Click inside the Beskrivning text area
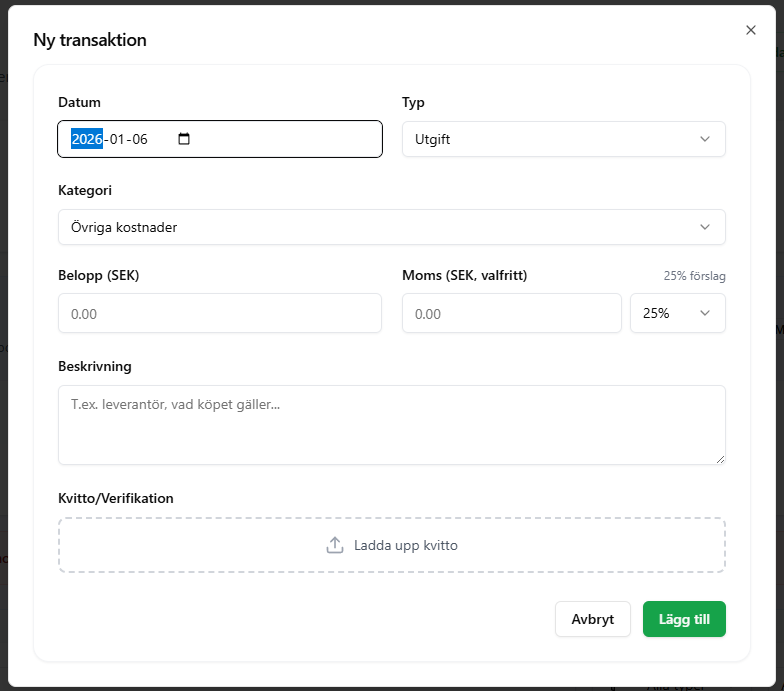 coord(391,425)
